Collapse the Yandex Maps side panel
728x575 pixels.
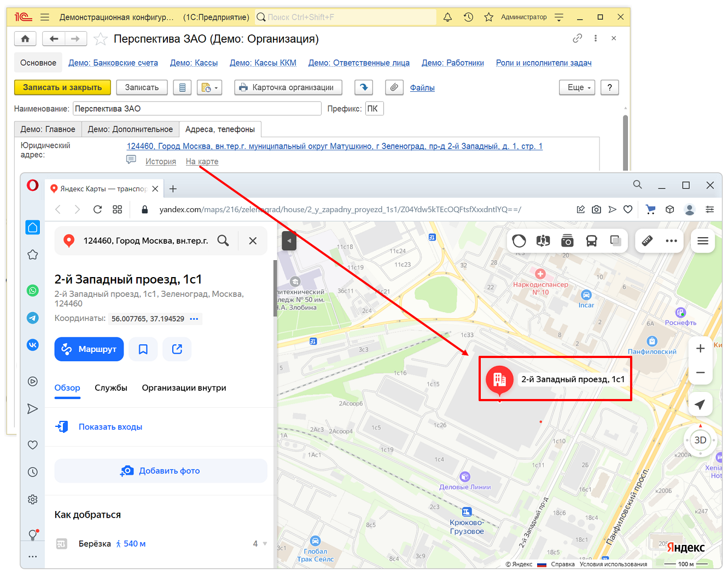[289, 240]
